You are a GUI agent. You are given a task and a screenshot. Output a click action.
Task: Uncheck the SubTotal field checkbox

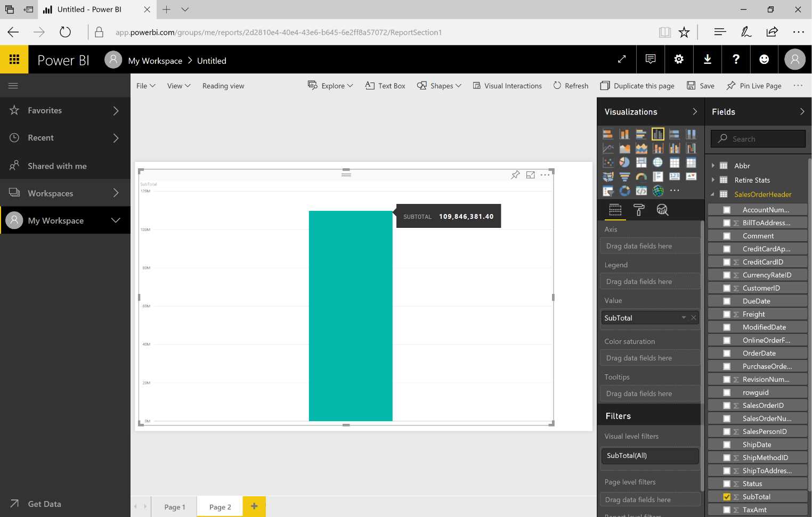[727, 496]
